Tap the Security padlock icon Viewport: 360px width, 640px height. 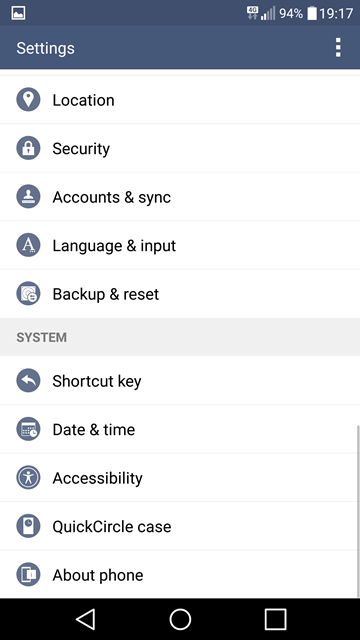click(28, 148)
